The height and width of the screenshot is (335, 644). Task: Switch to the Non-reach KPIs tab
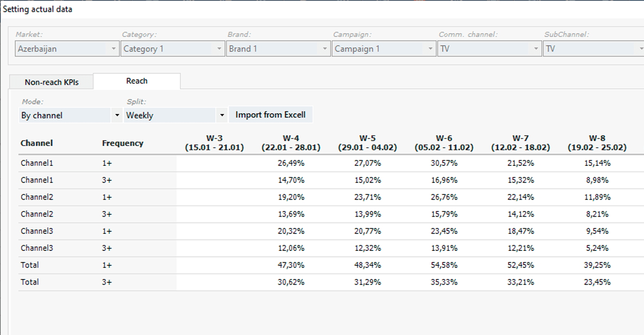(x=52, y=82)
